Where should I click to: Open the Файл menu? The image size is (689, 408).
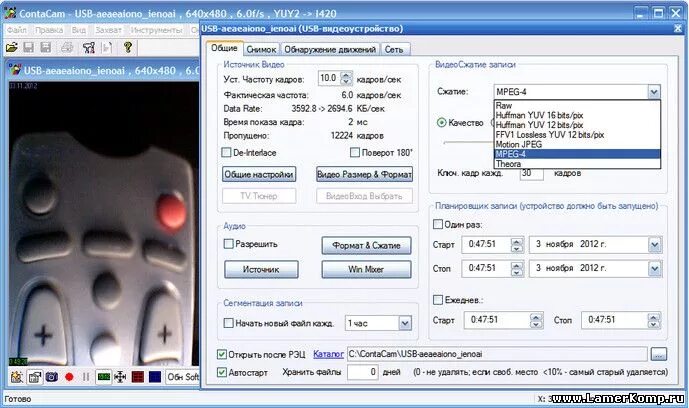pos(17,30)
